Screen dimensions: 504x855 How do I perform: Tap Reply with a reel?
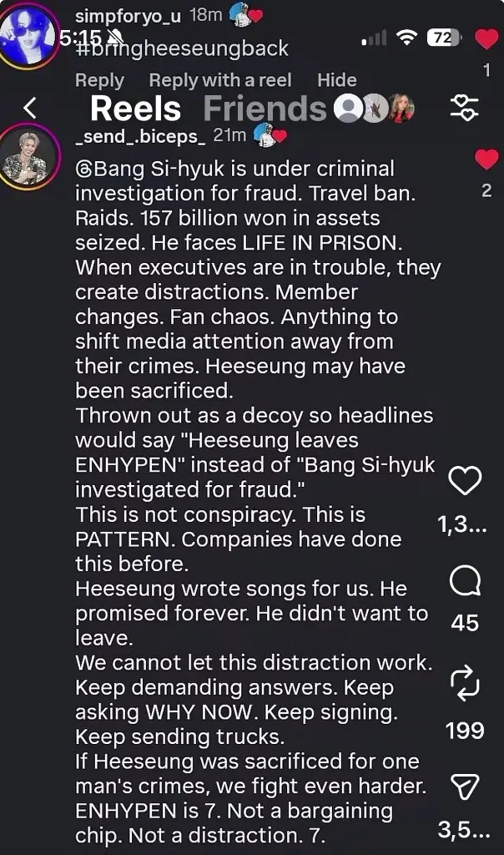coord(220,80)
